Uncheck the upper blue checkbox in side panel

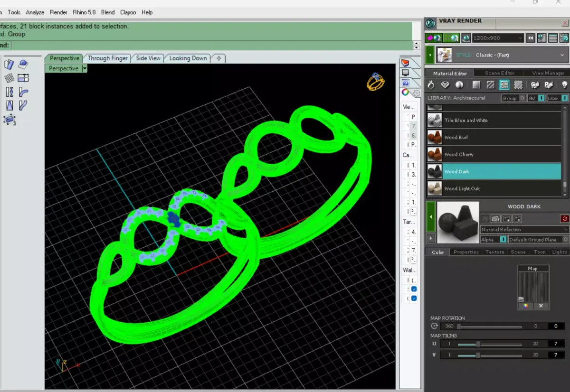point(414,289)
